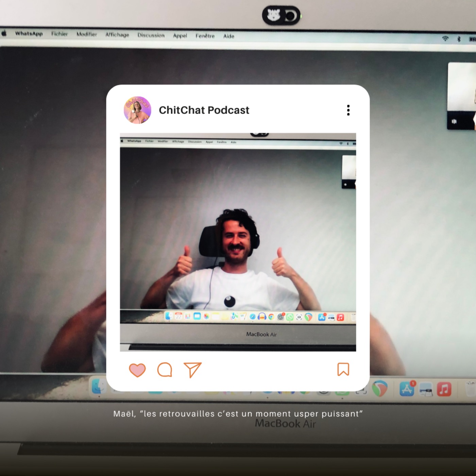Image resolution: width=476 pixels, height=476 pixels.
Task: Open the three-dot options menu
Action: 348,110
